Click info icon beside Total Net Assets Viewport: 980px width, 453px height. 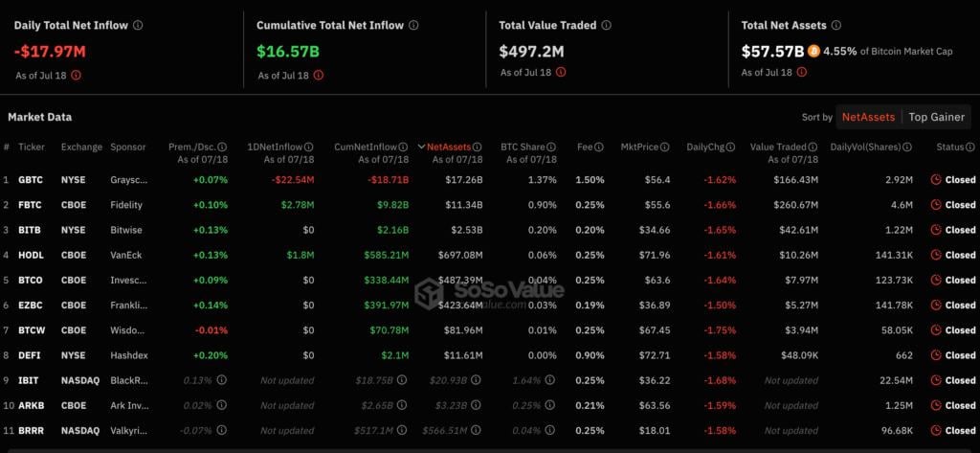tap(836, 26)
